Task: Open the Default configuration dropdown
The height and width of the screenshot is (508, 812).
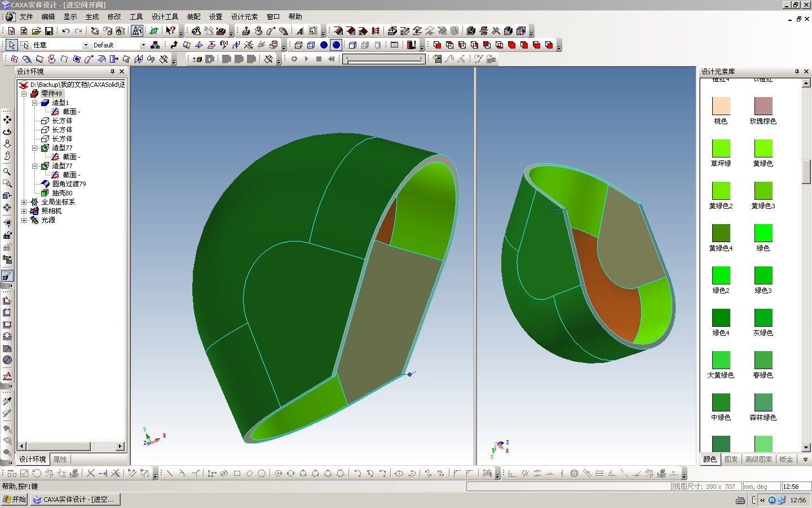Action: pos(143,45)
